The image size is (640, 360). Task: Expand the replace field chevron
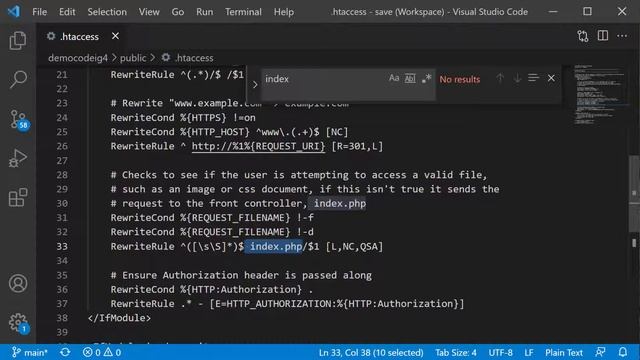click(255, 85)
